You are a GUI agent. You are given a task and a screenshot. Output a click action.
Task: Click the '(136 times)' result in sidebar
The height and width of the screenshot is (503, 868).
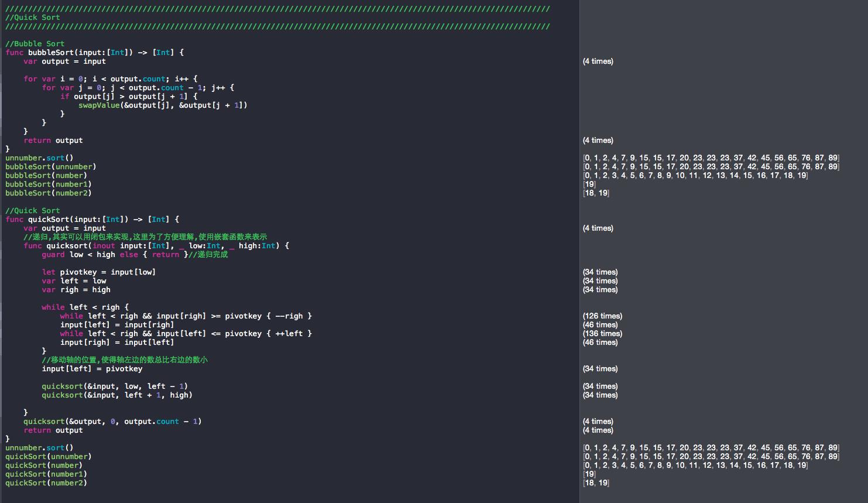click(602, 334)
